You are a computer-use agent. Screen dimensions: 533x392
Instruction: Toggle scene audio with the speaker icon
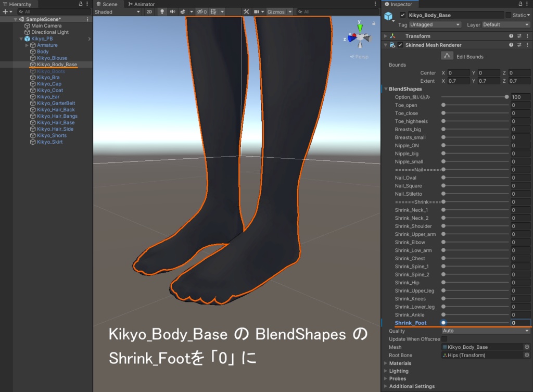tap(172, 11)
